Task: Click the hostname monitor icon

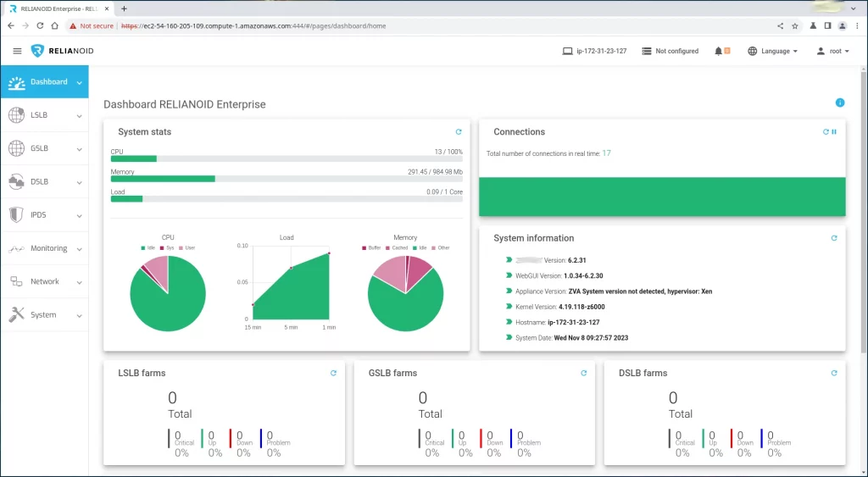Action: tap(567, 51)
